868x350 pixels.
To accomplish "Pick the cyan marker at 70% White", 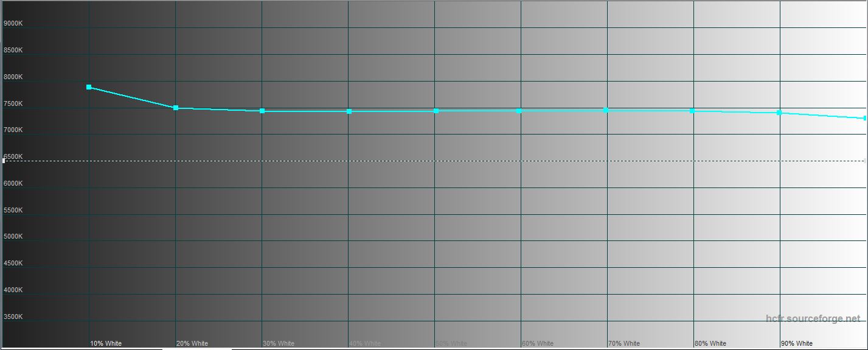I will (606, 110).
